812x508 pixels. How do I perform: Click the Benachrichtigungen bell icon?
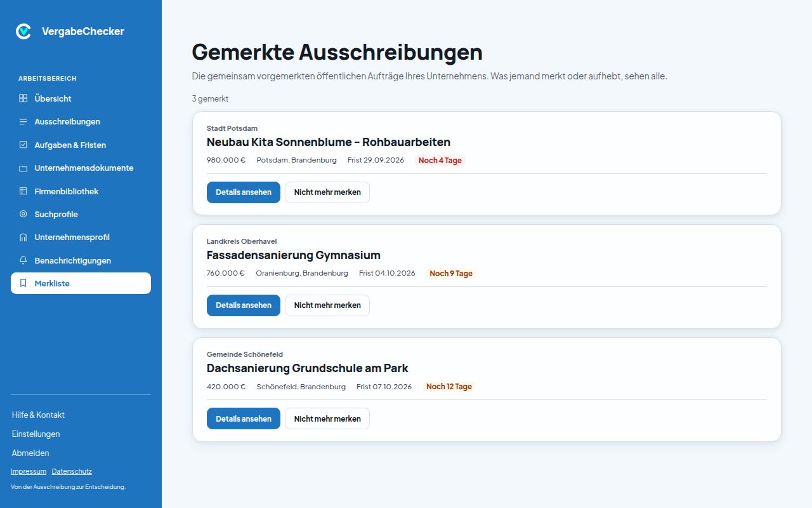tap(23, 260)
